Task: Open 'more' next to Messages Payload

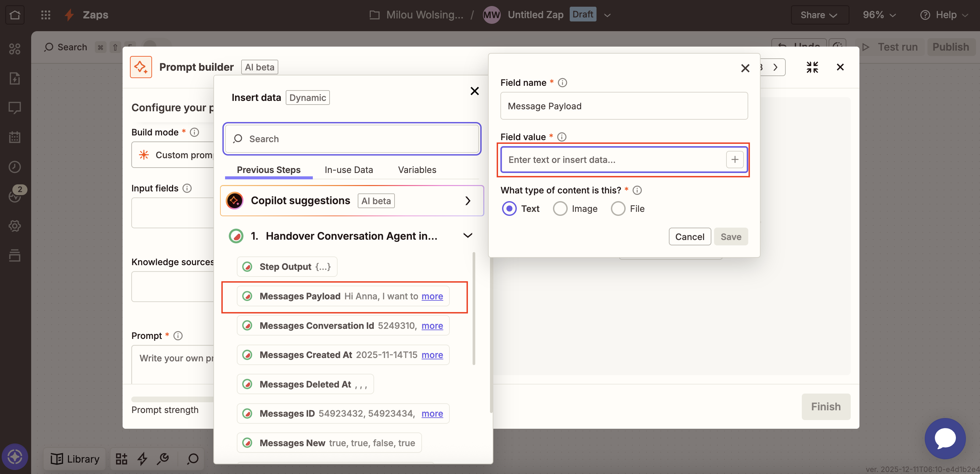Action: (x=432, y=296)
